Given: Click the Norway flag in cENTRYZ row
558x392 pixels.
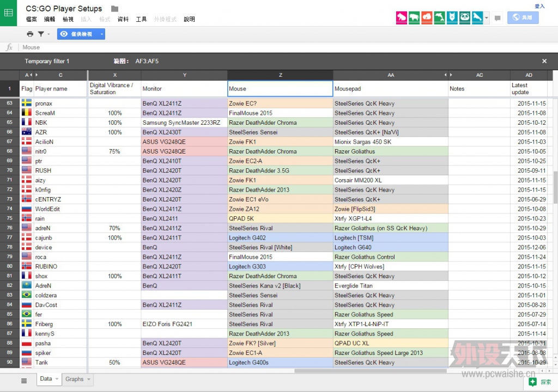Looking at the screenshot, I should 27,199.
